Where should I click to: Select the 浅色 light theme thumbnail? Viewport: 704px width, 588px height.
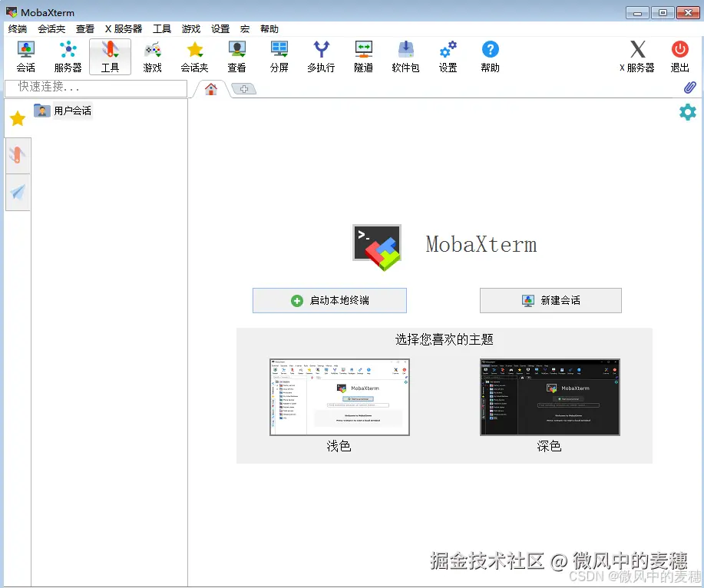pos(339,397)
